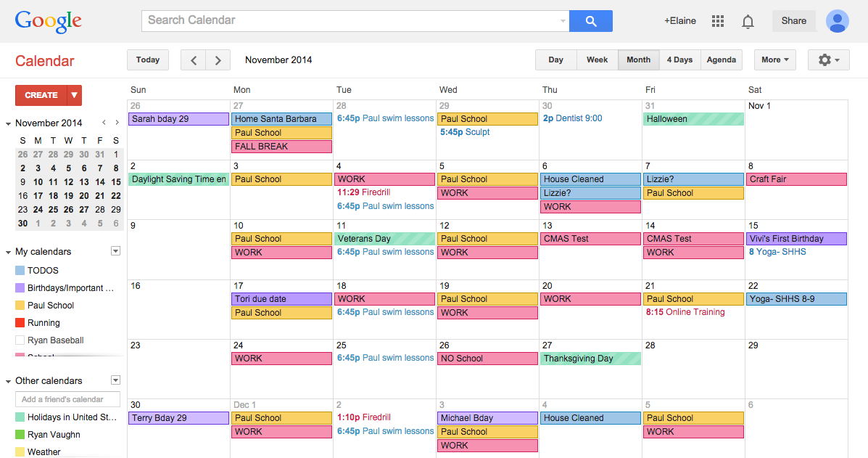This screenshot has height=458, width=868.
Task: Open the Terry Bday 29 event
Action: click(x=178, y=418)
